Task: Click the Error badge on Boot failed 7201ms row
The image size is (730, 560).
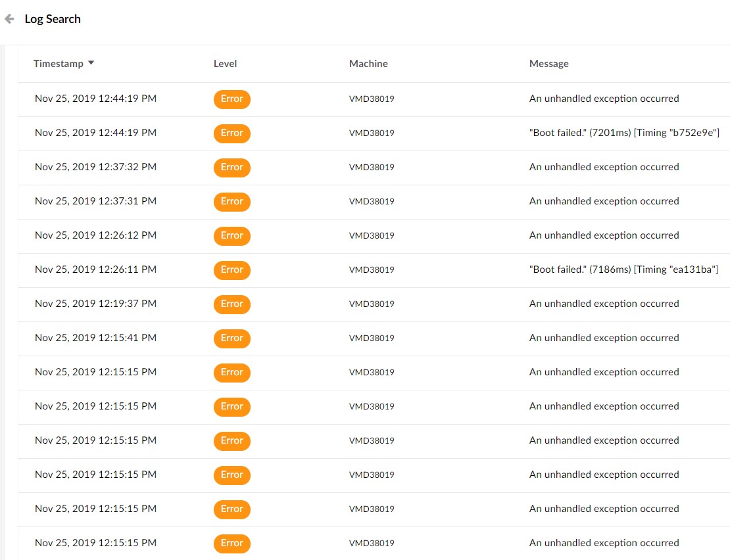Action: (231, 133)
